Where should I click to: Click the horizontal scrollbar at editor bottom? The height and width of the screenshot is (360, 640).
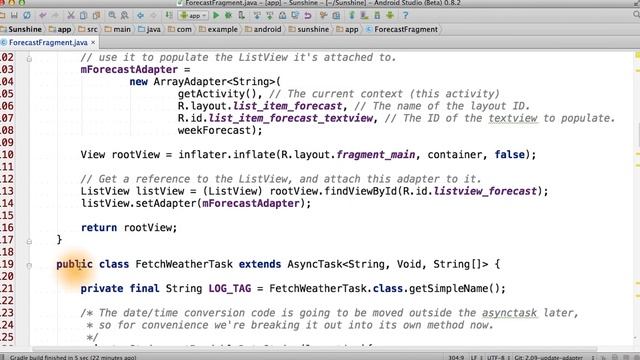point(314,349)
